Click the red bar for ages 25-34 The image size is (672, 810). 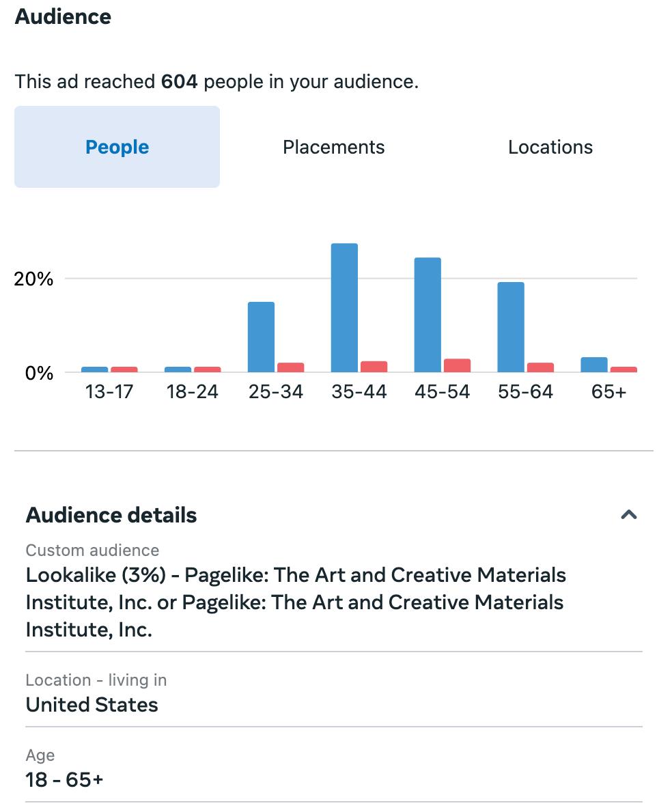tap(290, 367)
